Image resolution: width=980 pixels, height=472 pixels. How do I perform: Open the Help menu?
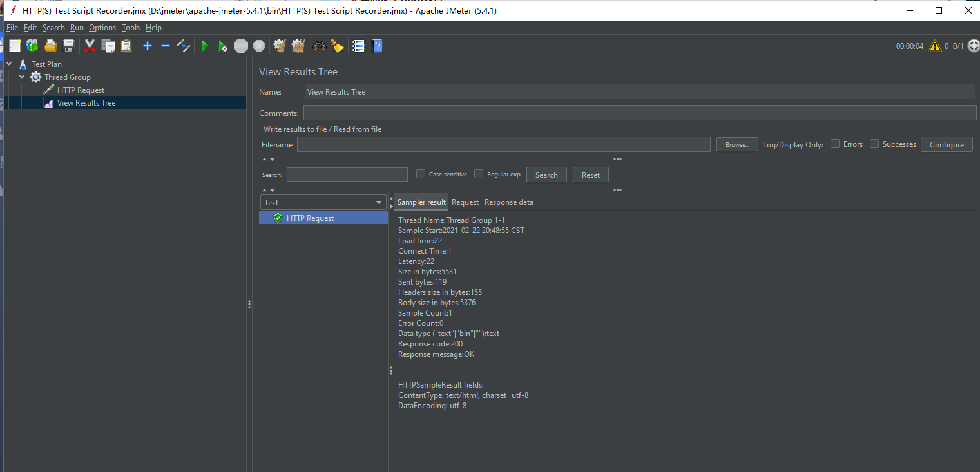click(x=153, y=28)
